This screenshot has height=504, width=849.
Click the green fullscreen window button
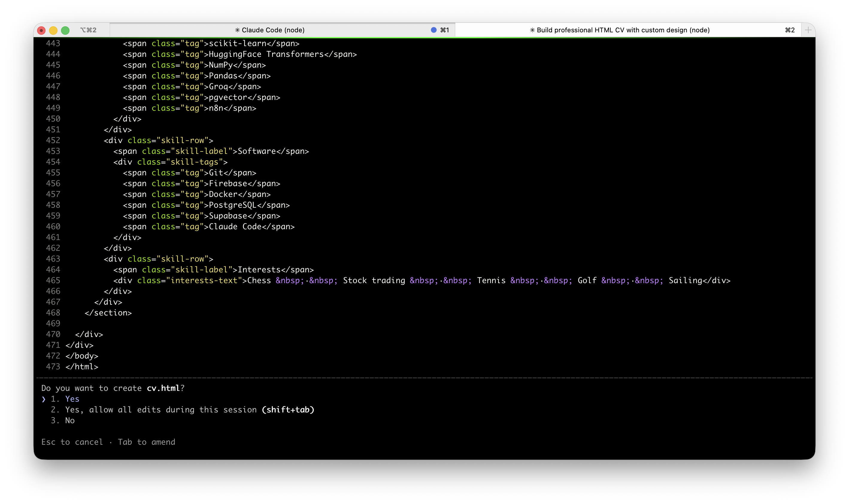(65, 30)
